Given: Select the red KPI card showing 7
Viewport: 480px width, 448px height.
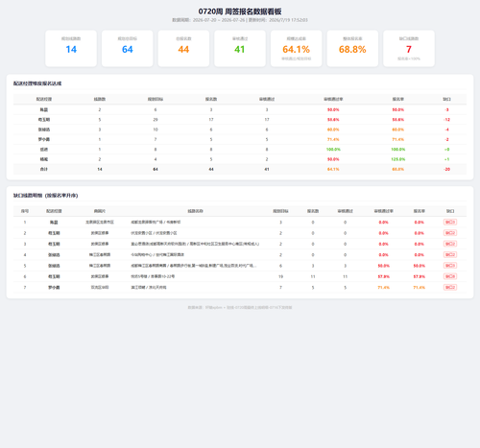Looking at the screenshot, I should click(409, 49).
